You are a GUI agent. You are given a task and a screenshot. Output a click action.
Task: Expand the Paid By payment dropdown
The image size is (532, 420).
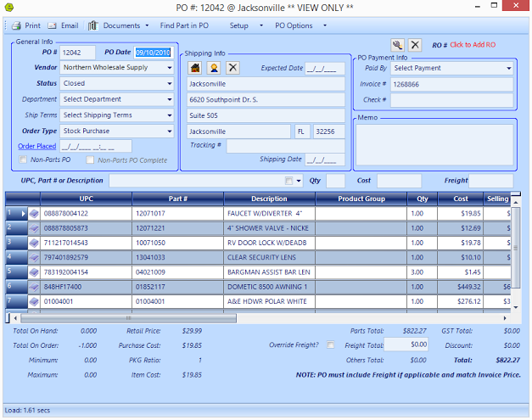click(509, 68)
